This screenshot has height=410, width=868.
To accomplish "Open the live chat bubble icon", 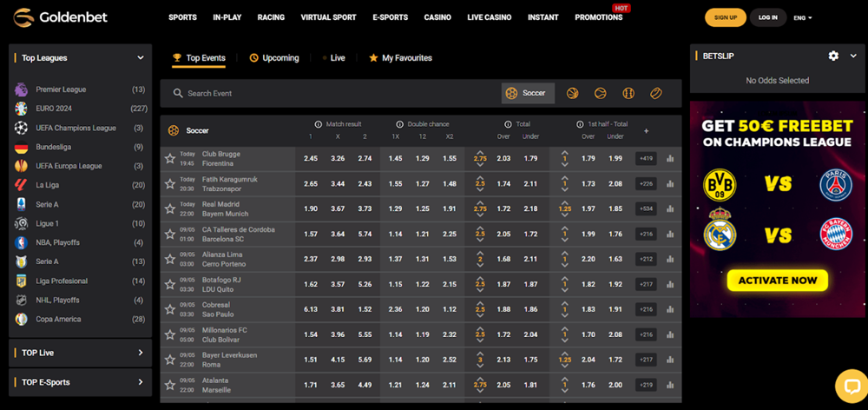I will coord(851,386).
